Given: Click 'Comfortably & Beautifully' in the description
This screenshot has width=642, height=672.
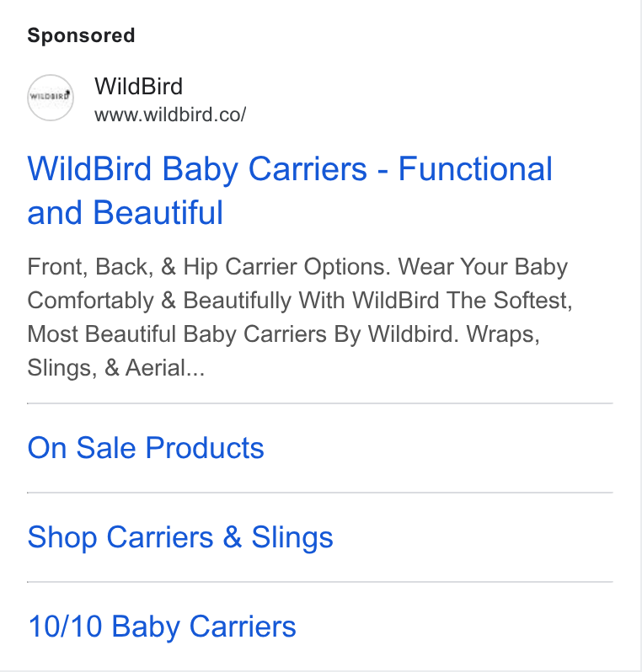Looking at the screenshot, I should [159, 301].
